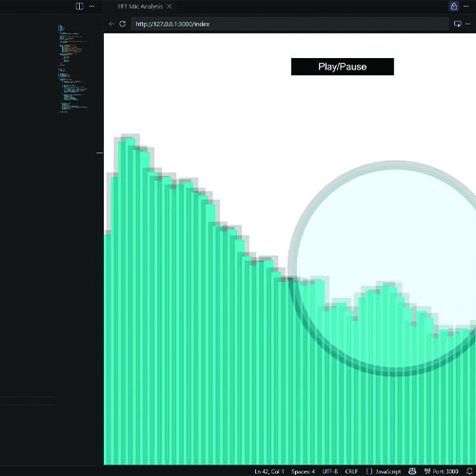The width and height of the screenshot is (476, 476).
Task: Click Port: 3000 live server status
Action: tap(442, 471)
